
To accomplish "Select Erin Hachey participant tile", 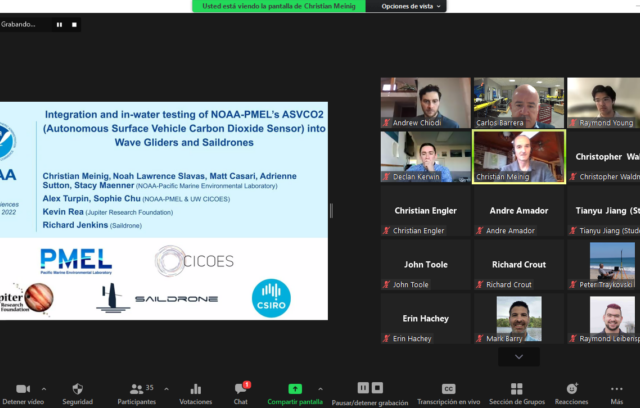I will point(426,318).
